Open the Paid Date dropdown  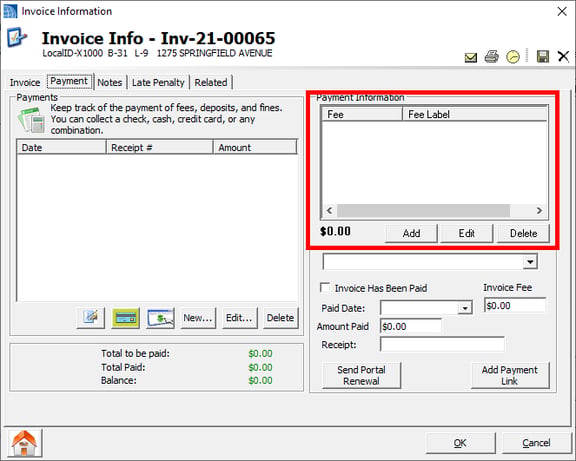click(x=465, y=308)
